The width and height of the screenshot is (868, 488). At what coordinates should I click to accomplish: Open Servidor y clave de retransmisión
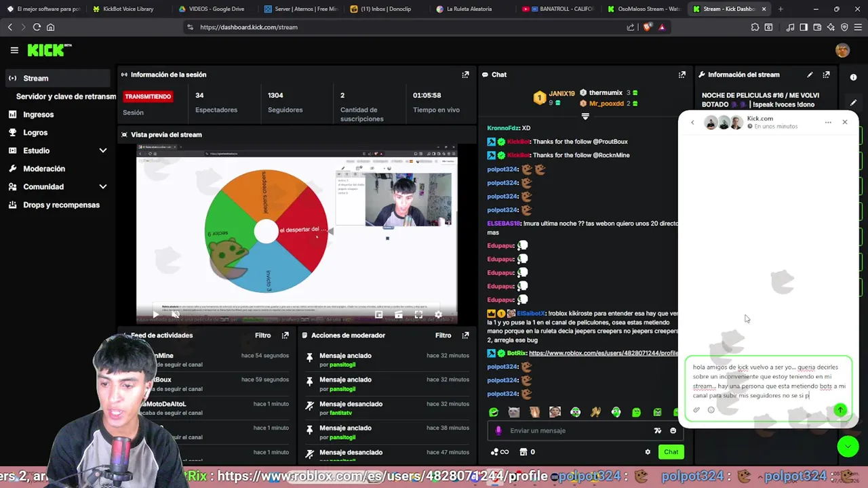pos(66,96)
